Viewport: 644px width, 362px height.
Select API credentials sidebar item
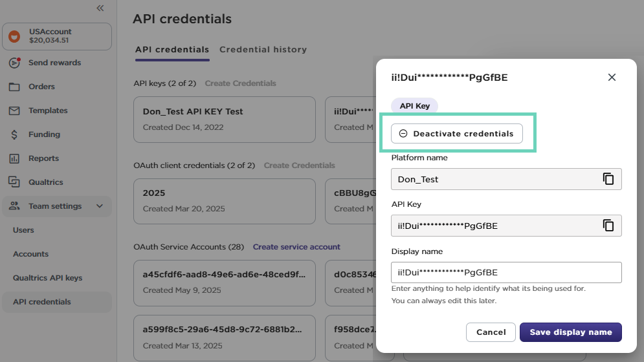[x=57, y=302]
